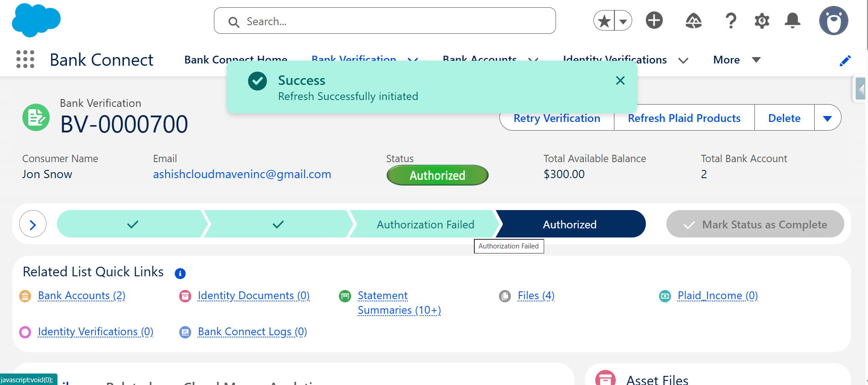The width and height of the screenshot is (868, 385).
Task: Dismiss the Success toast notification
Action: (x=620, y=81)
